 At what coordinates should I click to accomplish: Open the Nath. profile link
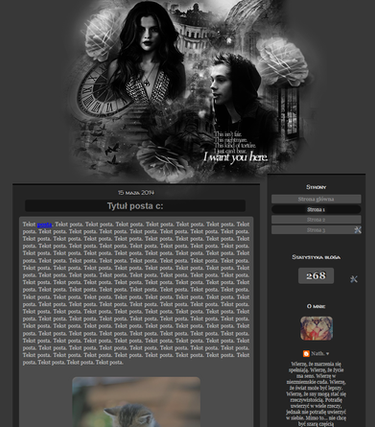pos(318,353)
